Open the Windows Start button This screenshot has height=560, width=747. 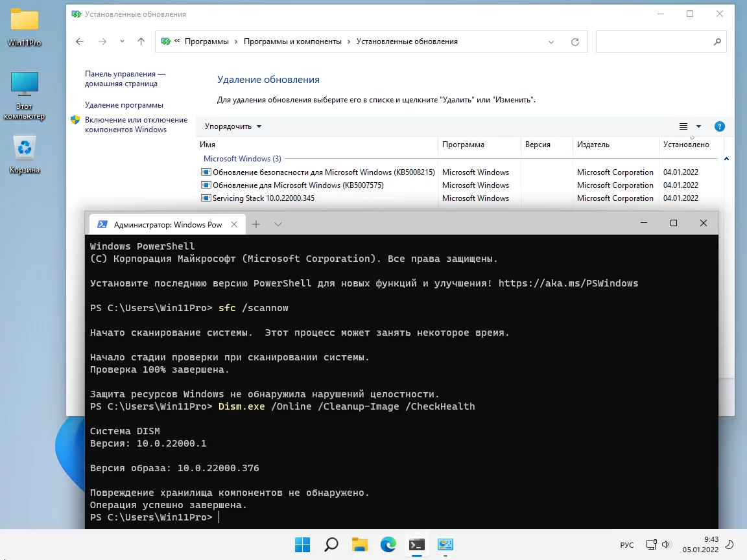coord(303,544)
